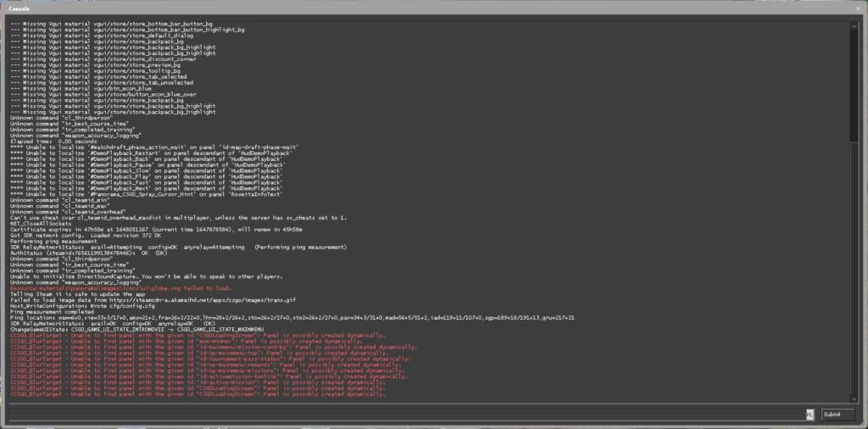
Task: Click the '#matchdraft_phase_action_wait' localize error line
Action: (154, 148)
